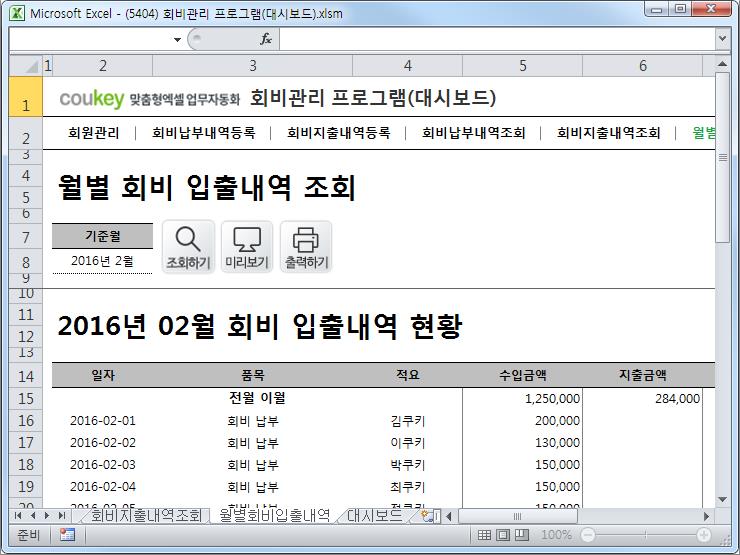The height and width of the screenshot is (555, 740).
Task: Click the 수입금액 column header cell
Action: point(522,375)
